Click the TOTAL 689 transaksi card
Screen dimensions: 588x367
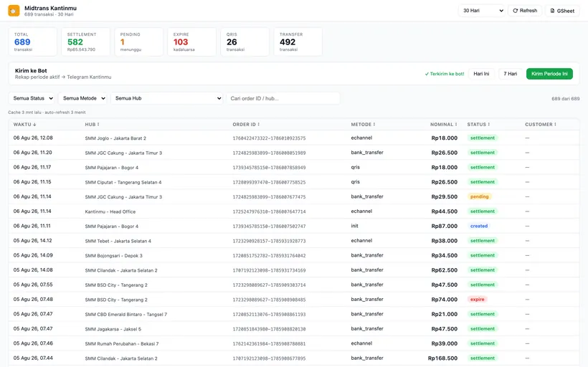tap(32, 42)
